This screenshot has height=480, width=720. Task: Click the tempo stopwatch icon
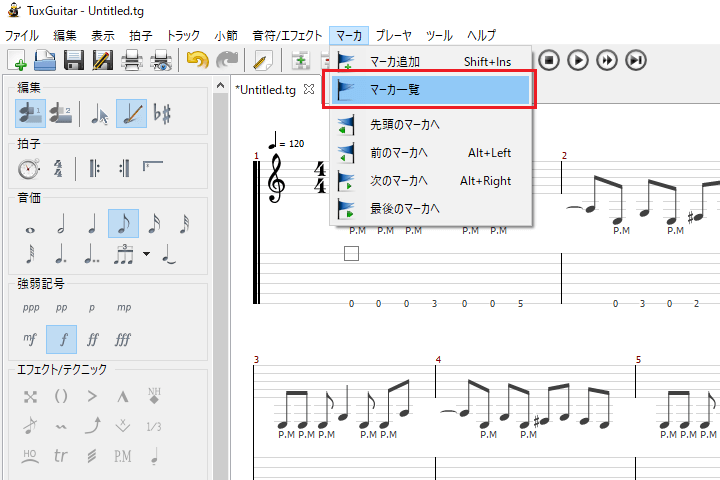click(29, 169)
